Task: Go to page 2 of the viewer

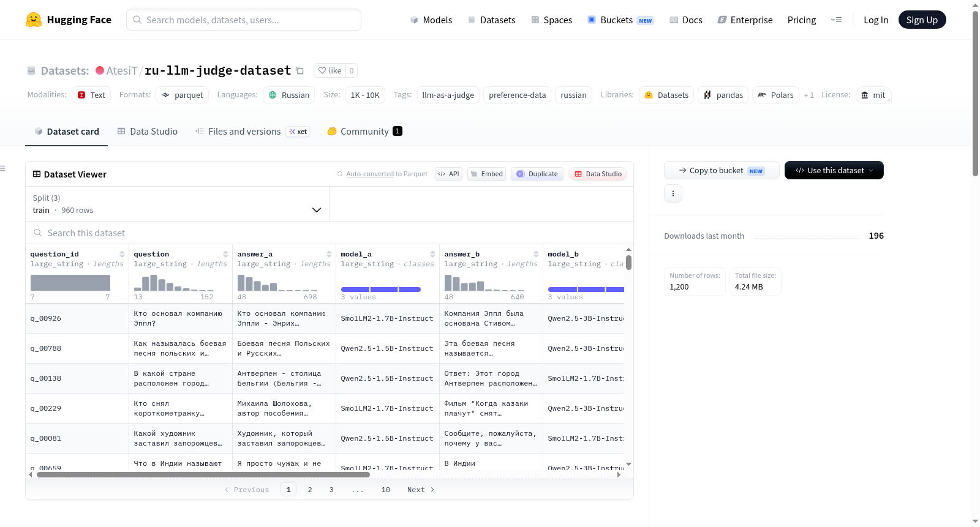Action: click(x=310, y=490)
